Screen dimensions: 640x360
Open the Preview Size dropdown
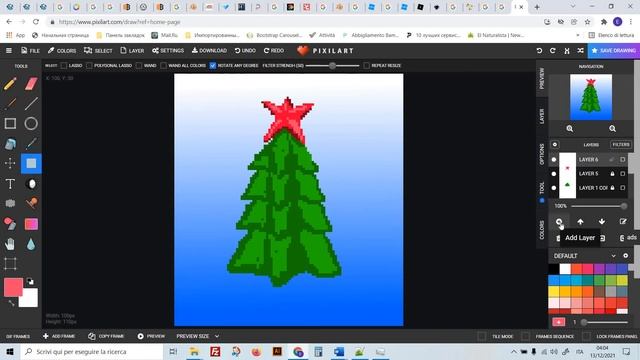pos(198,336)
